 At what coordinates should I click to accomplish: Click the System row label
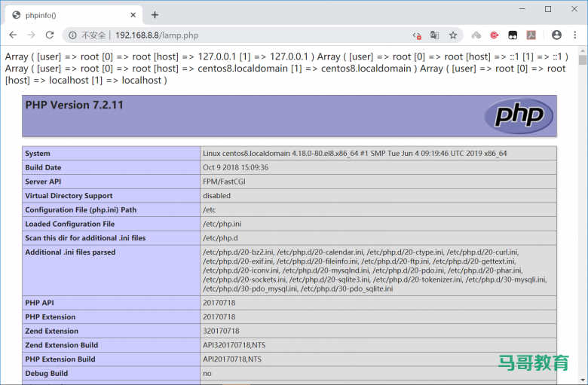click(38, 154)
